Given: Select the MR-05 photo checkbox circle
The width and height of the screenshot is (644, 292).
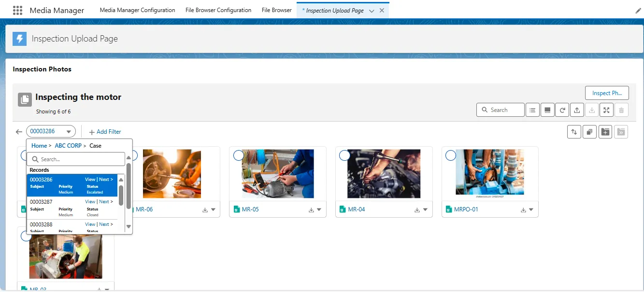Looking at the screenshot, I should [238, 155].
